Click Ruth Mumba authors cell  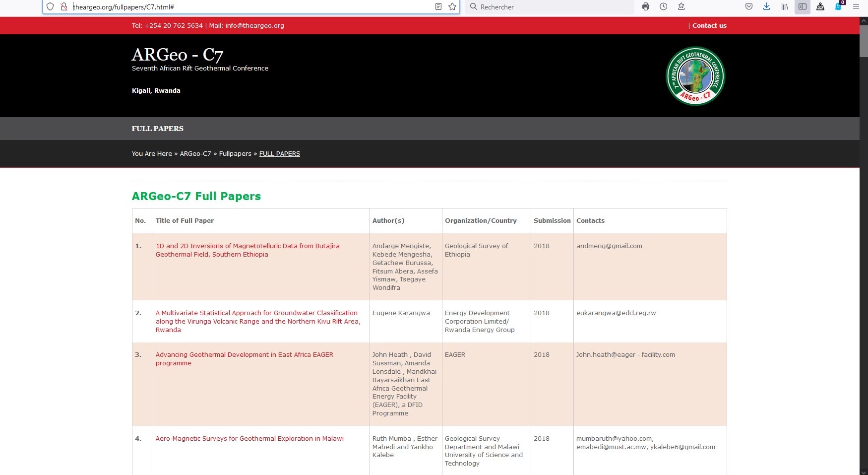(405, 447)
